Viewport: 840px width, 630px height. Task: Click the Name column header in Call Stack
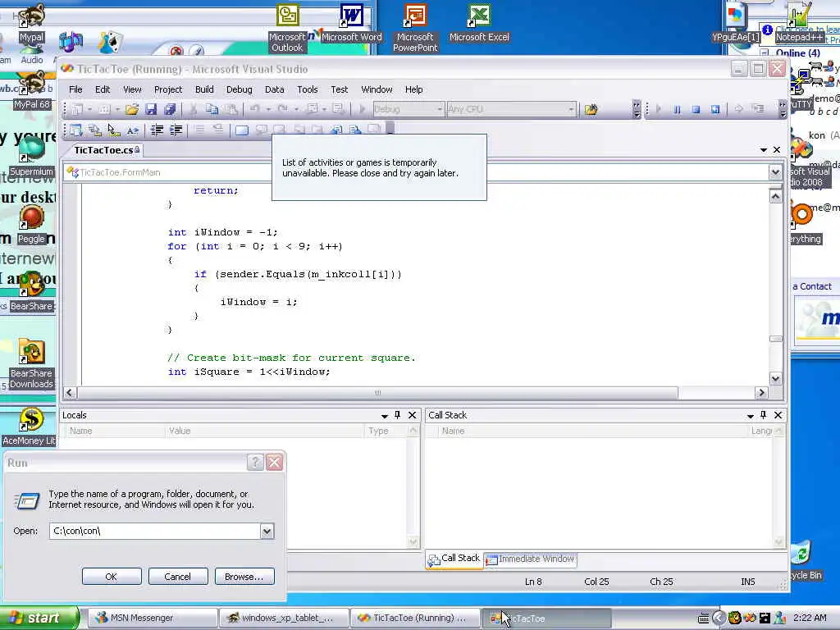coord(592,431)
